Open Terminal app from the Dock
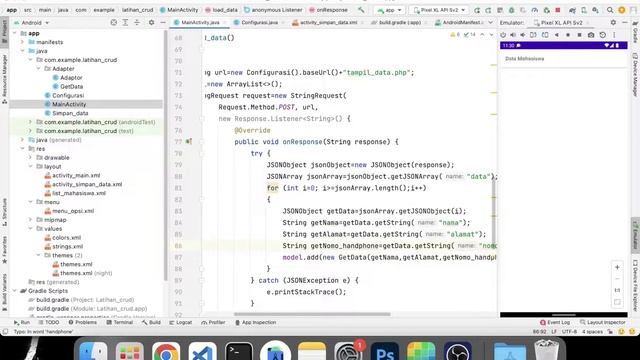Image resolution: width=640 pixels, height=360 pixels. tap(238, 351)
